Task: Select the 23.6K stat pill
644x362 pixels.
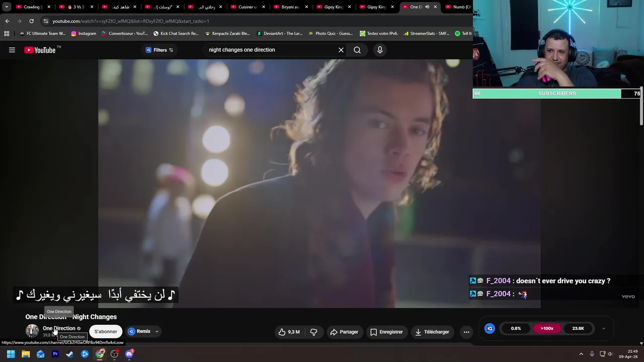Action: (578, 328)
